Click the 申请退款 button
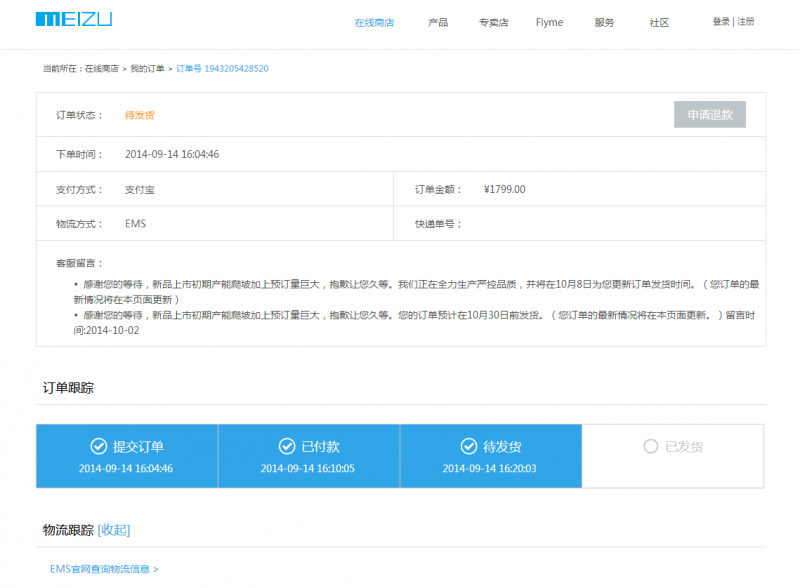800x588 pixels. tap(710, 114)
